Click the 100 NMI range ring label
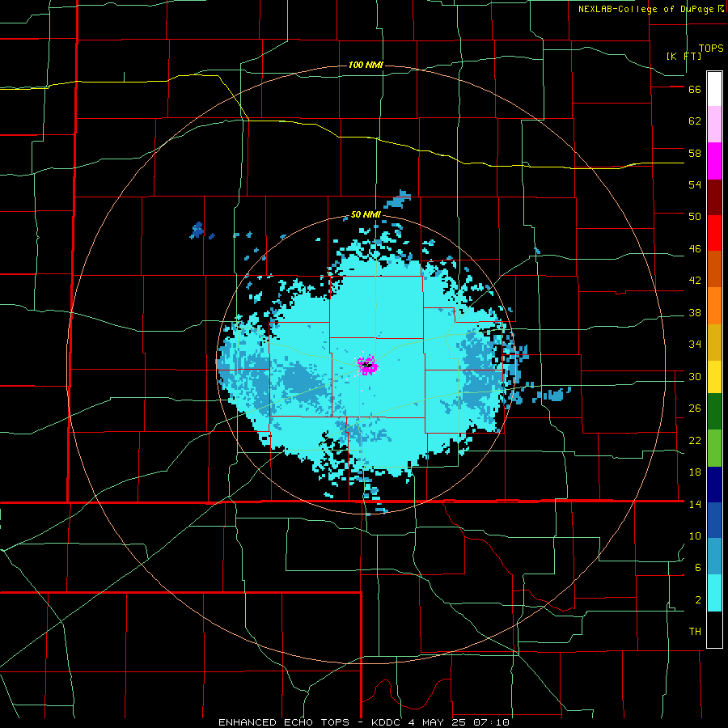Viewport: 728px width, 728px height. 366,65
